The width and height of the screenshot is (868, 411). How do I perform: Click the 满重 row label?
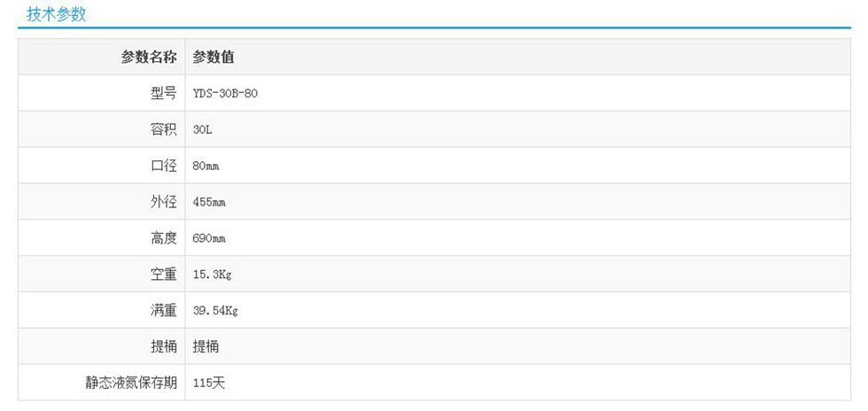tap(164, 311)
